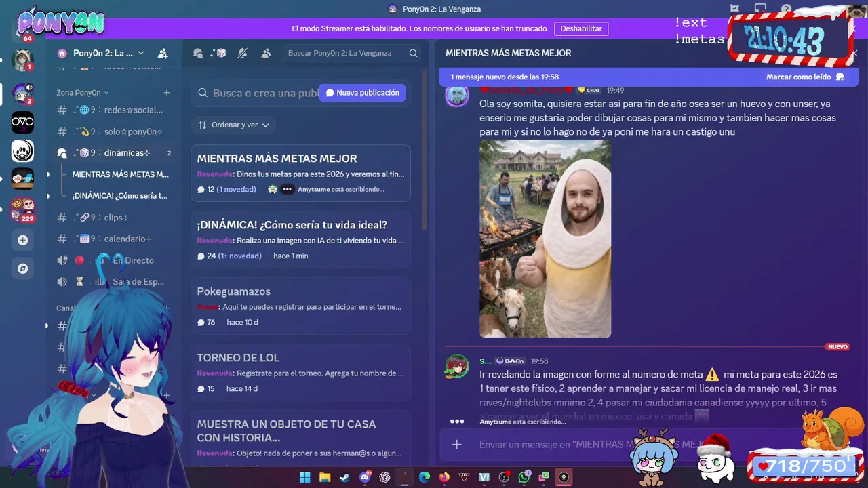The width and height of the screenshot is (868, 488).
Task: Open the server with the red 1 badge
Action: point(22,60)
